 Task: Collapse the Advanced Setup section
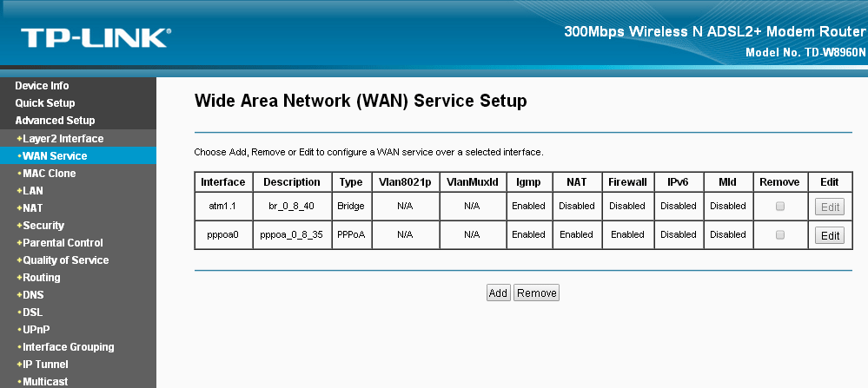pyautogui.click(x=55, y=121)
